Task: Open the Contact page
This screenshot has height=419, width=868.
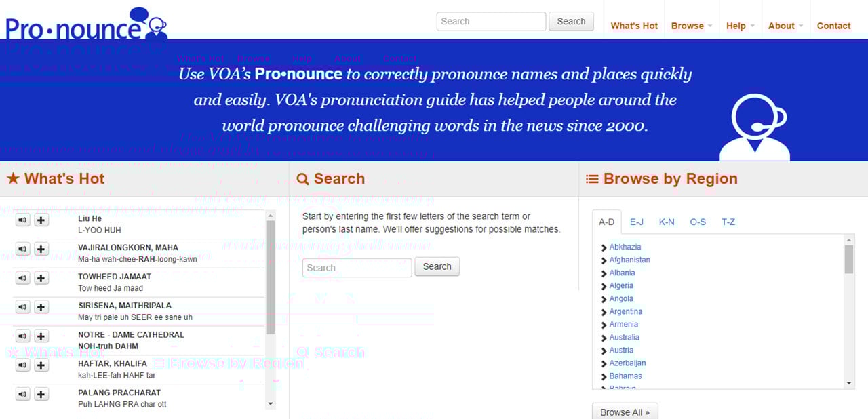Action: point(833,26)
